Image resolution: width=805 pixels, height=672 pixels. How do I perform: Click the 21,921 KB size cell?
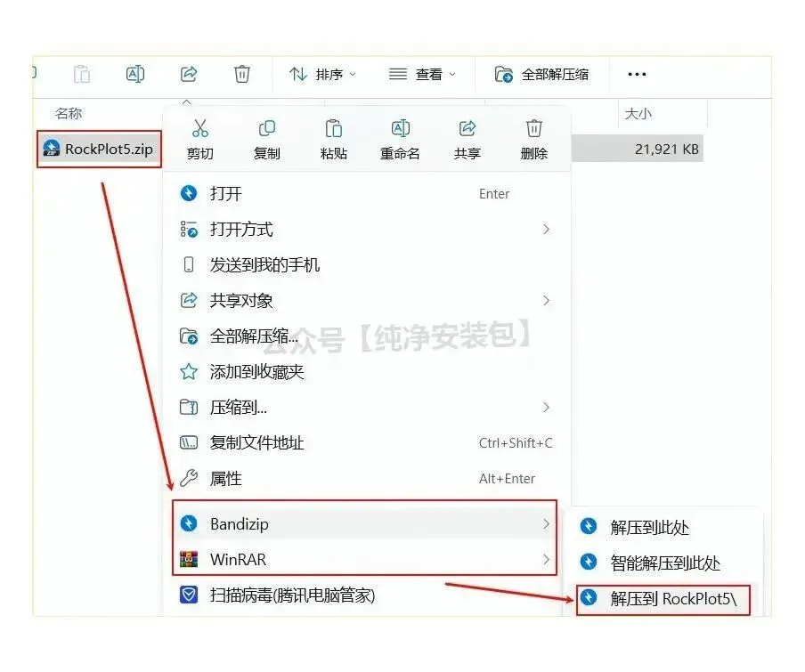click(666, 150)
